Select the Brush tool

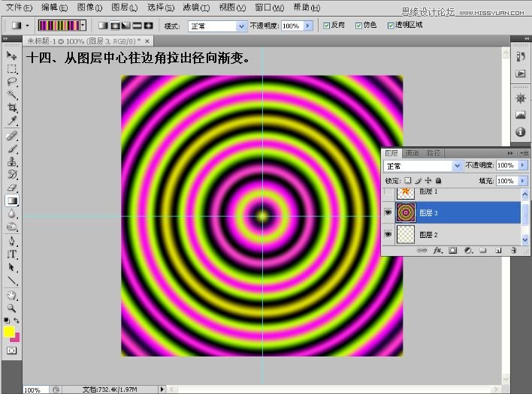11,149
